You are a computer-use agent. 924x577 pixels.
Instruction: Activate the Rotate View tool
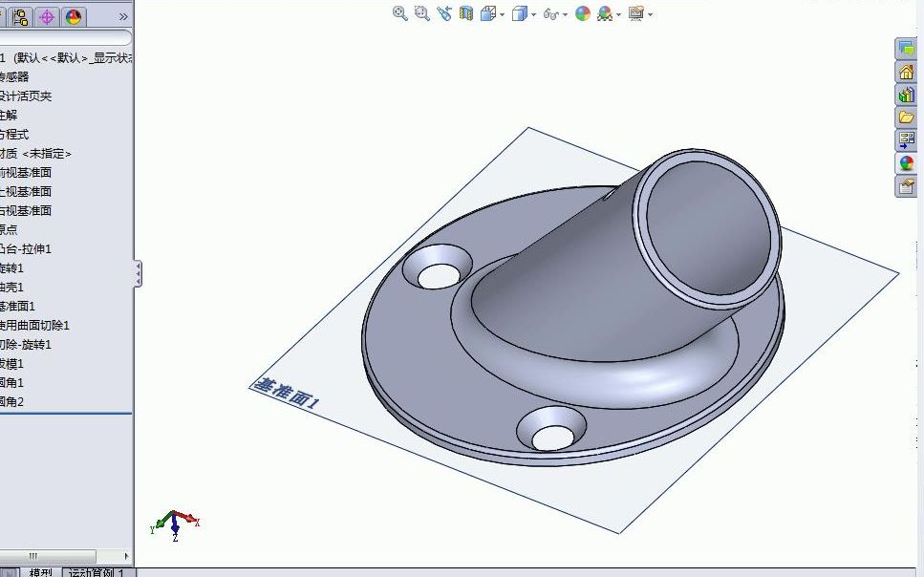pyautogui.click(x=444, y=14)
